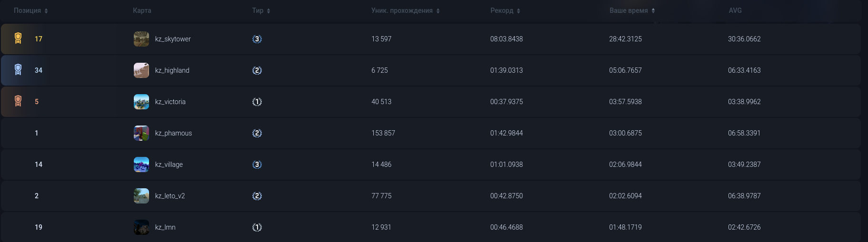Select the kz_village record time 01:01.0938
Viewport: 868px width, 242px height.
pos(507,165)
